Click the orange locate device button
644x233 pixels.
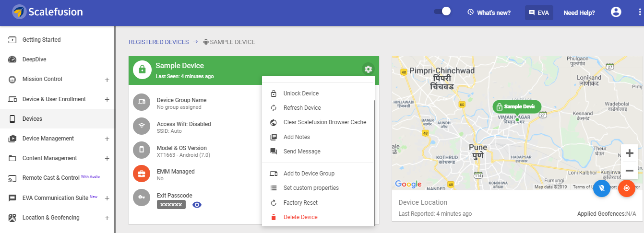626,188
